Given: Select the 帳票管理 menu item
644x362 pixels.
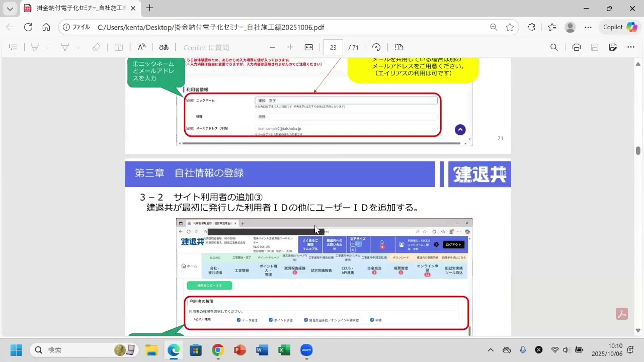Looking at the screenshot, I should point(401,270).
